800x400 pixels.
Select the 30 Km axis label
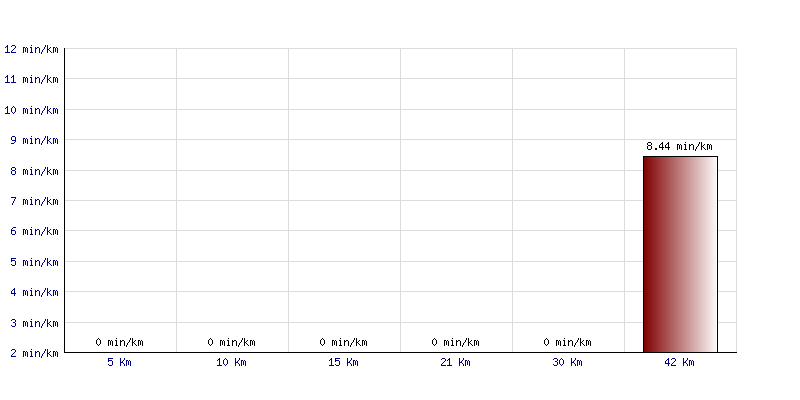(567, 362)
